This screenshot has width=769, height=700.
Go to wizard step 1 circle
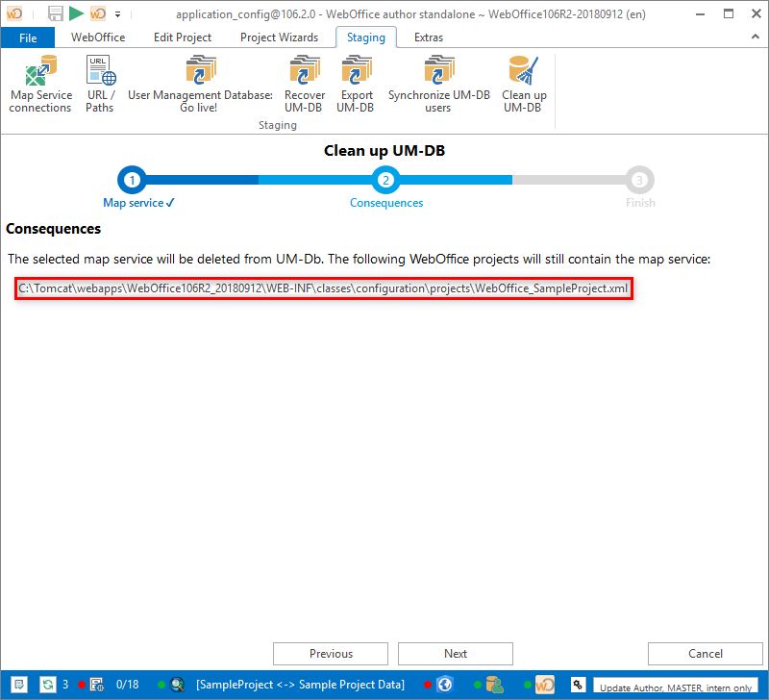pos(132,180)
